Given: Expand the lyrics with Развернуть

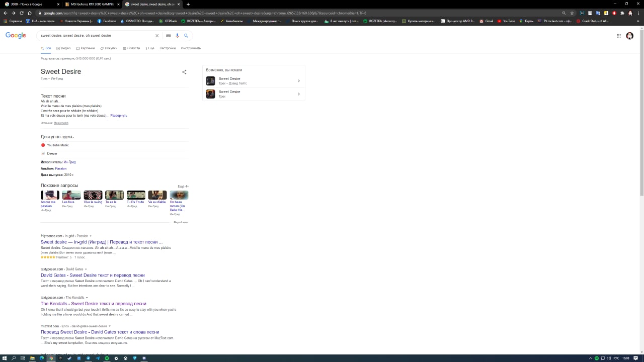Looking at the screenshot, I should pos(119,116).
